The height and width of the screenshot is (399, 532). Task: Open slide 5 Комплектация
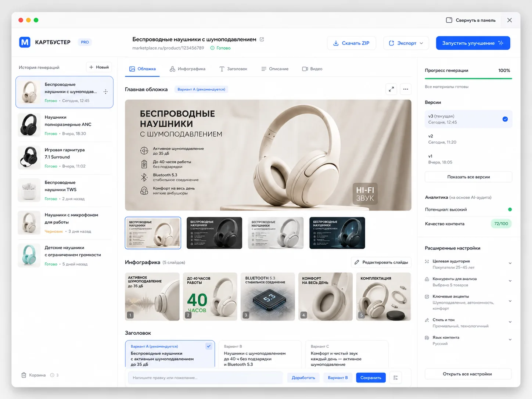(x=383, y=296)
